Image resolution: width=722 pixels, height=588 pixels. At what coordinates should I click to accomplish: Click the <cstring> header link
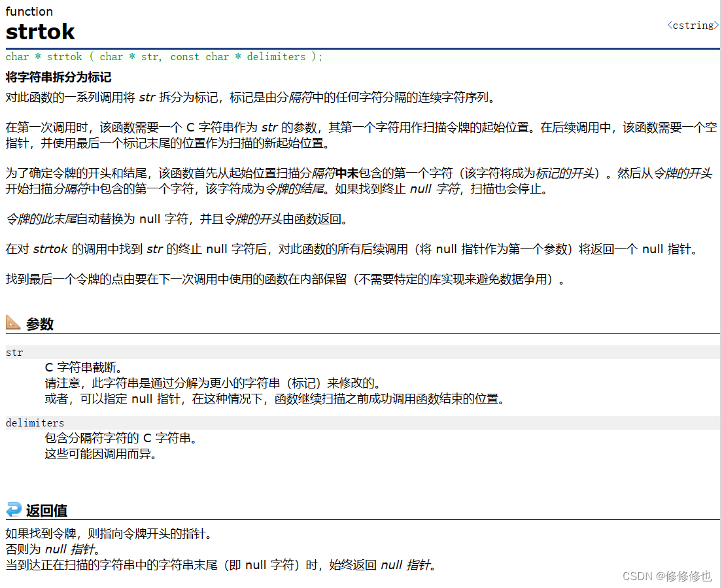[693, 26]
